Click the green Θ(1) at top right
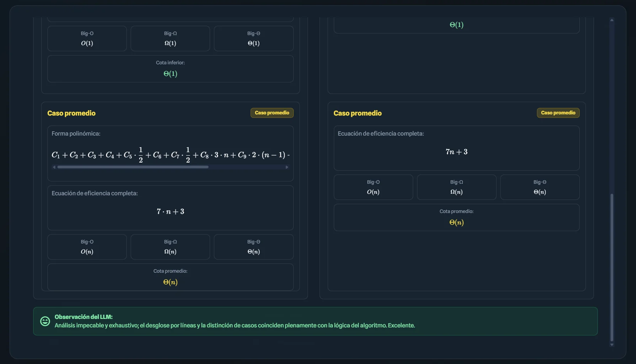The height and width of the screenshot is (364, 636). pos(457,25)
